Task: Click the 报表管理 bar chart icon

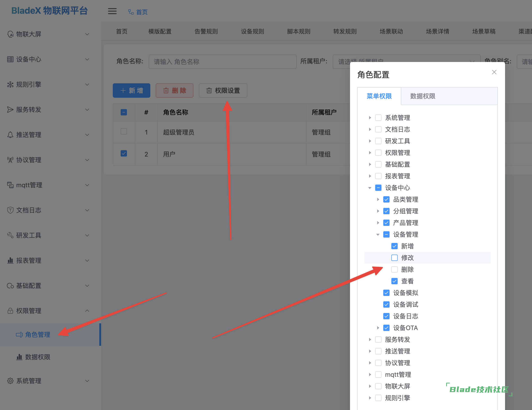Action: click(x=10, y=260)
